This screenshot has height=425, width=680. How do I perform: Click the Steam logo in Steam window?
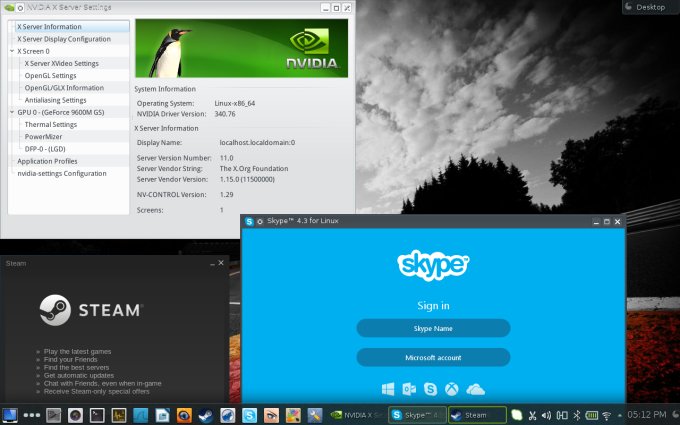click(x=54, y=310)
